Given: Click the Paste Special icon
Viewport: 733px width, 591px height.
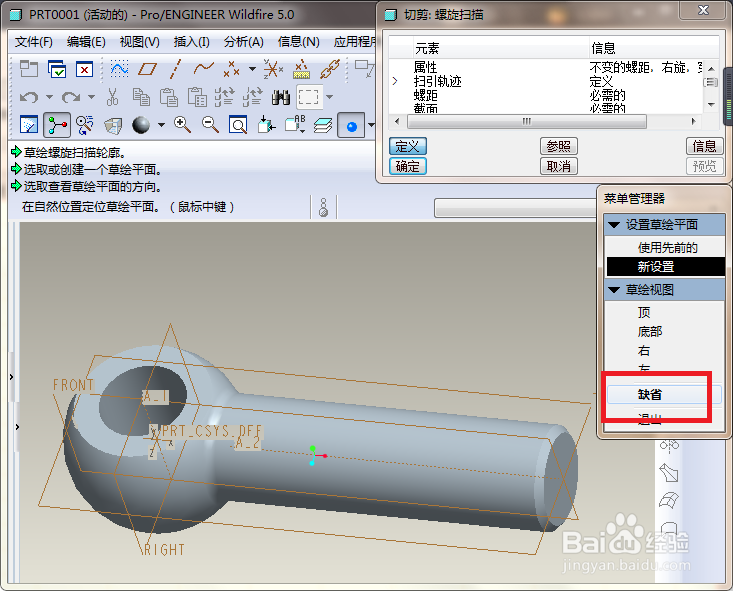Looking at the screenshot, I should click(x=197, y=97).
